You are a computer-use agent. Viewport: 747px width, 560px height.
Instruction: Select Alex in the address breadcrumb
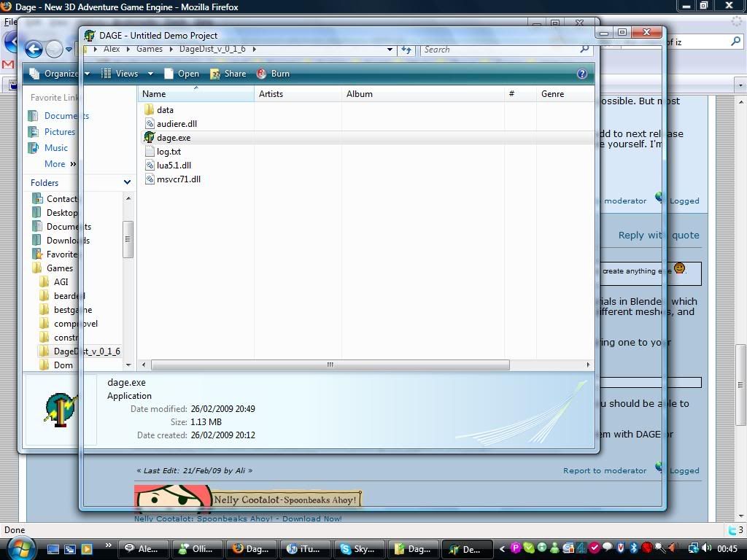(112, 49)
